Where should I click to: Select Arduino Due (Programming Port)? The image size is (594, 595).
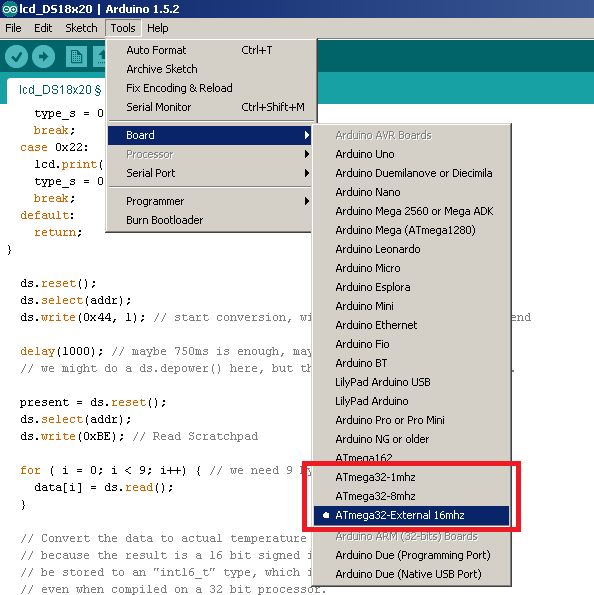click(x=411, y=555)
